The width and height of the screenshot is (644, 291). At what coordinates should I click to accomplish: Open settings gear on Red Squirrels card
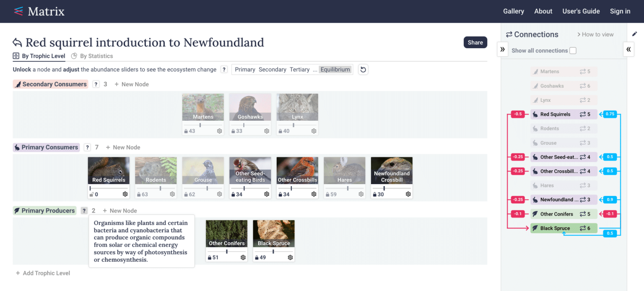pyautogui.click(x=125, y=195)
